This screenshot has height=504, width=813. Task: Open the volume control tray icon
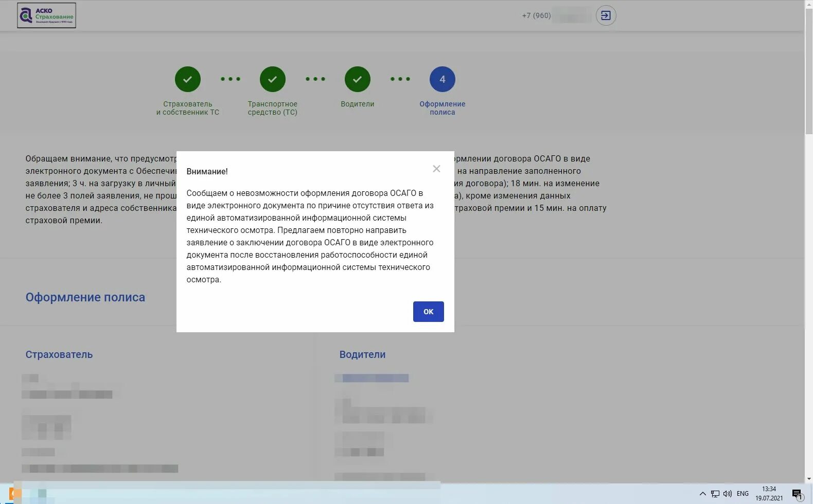point(728,494)
